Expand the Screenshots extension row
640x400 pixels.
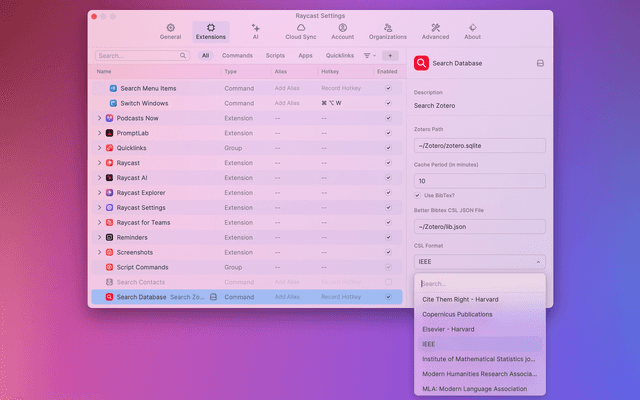click(x=99, y=252)
